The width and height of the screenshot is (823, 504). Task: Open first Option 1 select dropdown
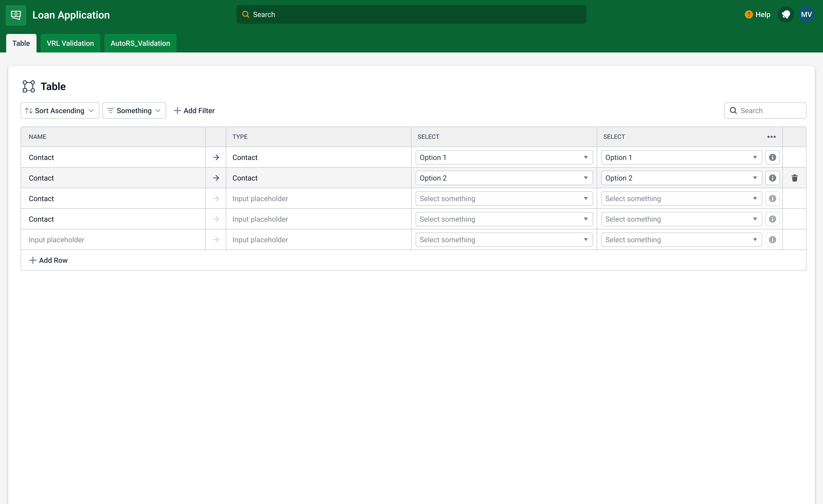(504, 158)
